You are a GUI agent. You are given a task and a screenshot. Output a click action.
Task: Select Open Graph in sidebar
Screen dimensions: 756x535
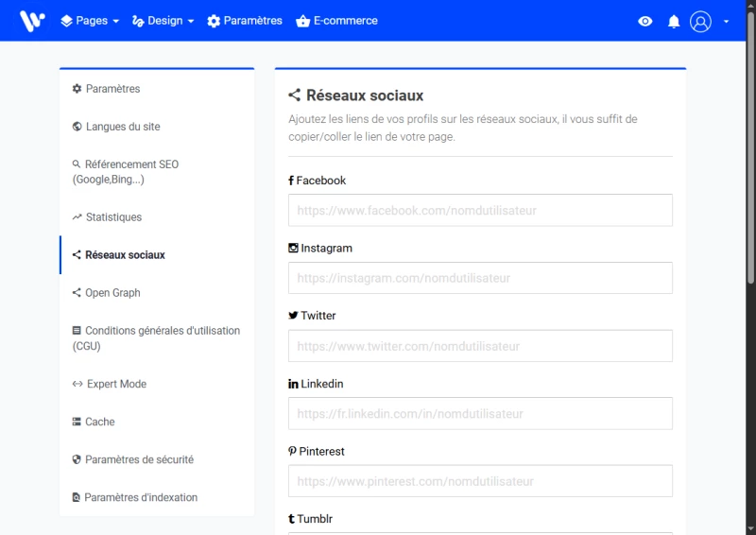coord(112,293)
